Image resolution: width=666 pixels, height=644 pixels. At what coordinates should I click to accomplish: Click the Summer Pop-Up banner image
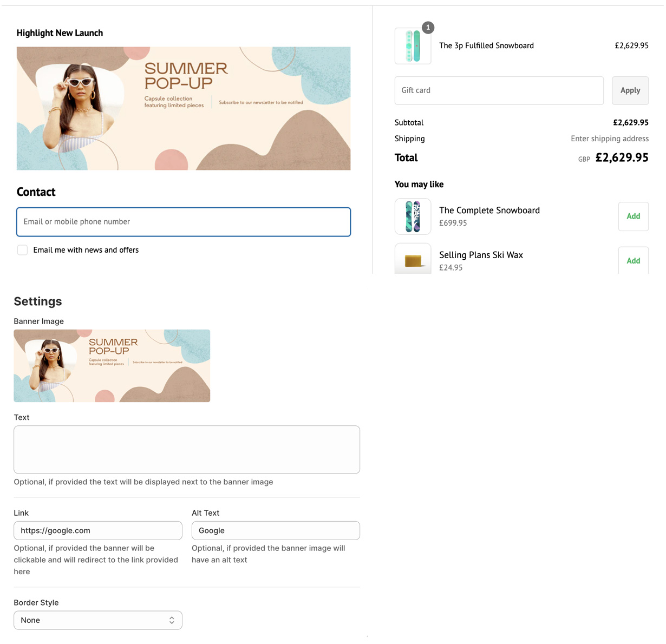click(x=183, y=108)
